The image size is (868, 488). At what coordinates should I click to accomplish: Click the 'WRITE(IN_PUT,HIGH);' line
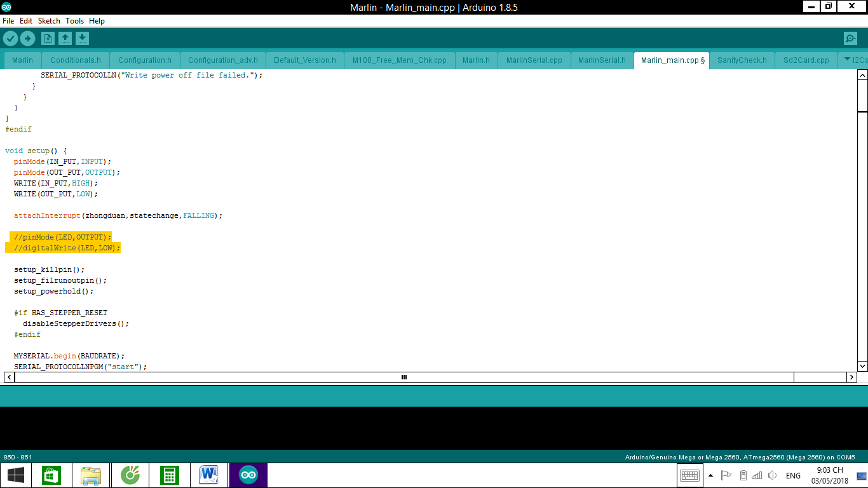click(x=56, y=183)
